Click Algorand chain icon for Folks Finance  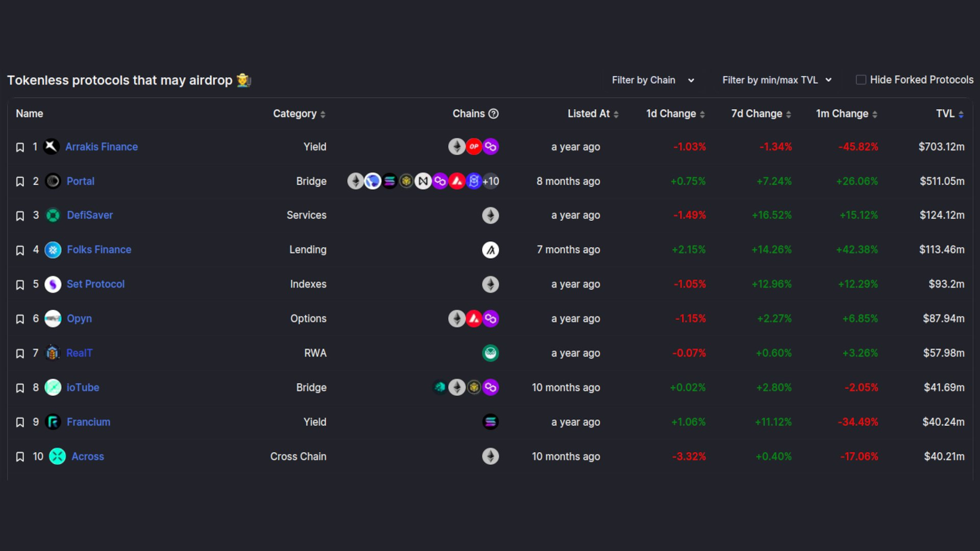(491, 250)
